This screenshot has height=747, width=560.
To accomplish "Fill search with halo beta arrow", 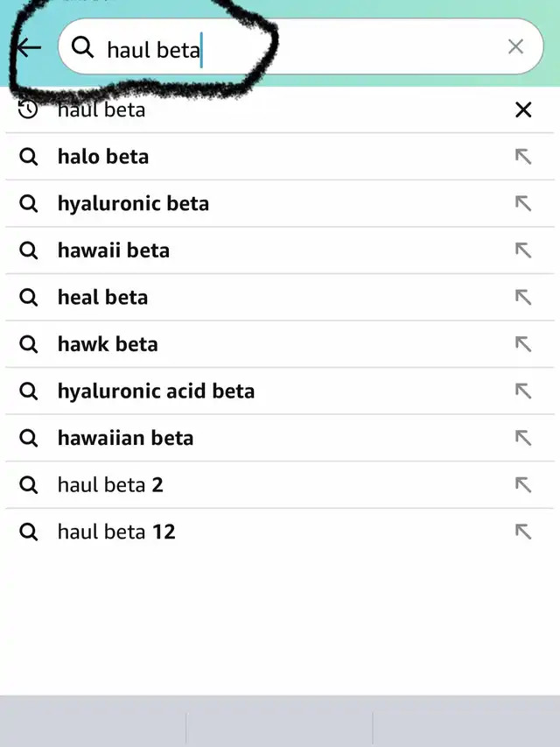I will pos(523,156).
